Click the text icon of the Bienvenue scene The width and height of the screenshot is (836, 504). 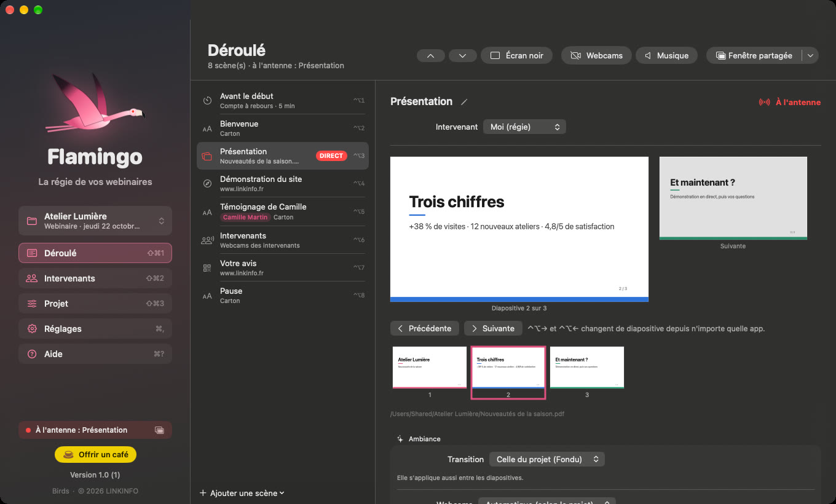pos(207,128)
